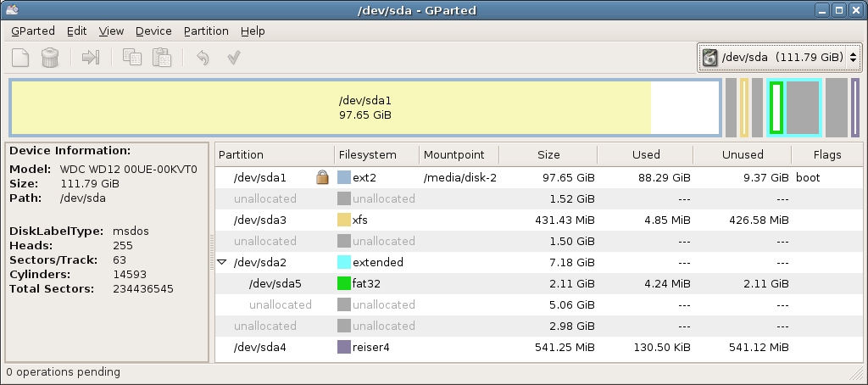The height and width of the screenshot is (385, 868).
Task: Open the View menu
Action: (x=111, y=31)
